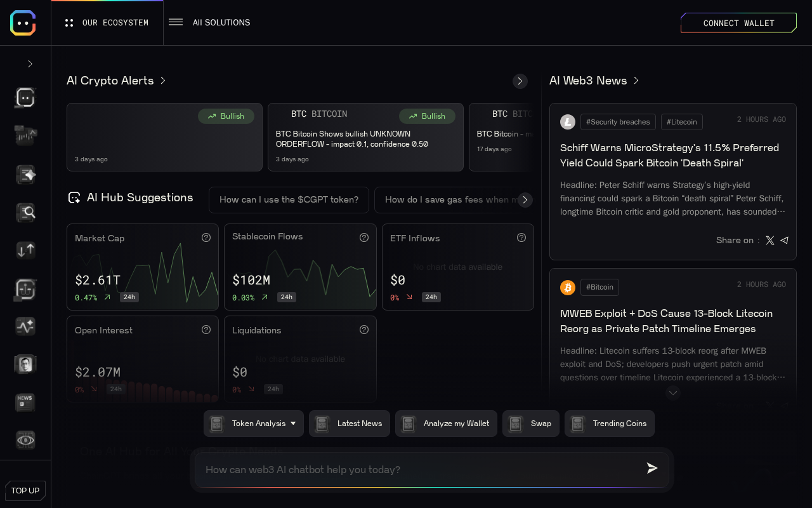Viewport: 812px width, 508px height.
Task: Open the document sparkle generator sidebar icon
Action: [x=25, y=174]
